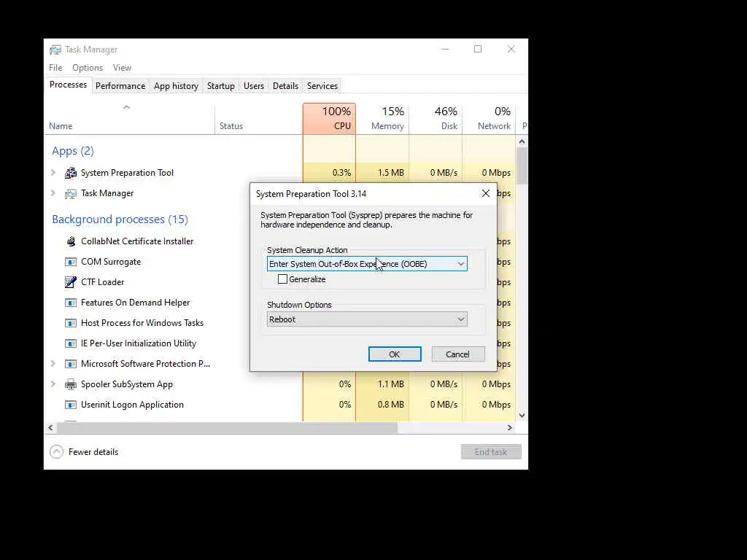Expand the Spooler SubSystem App row

click(53, 384)
